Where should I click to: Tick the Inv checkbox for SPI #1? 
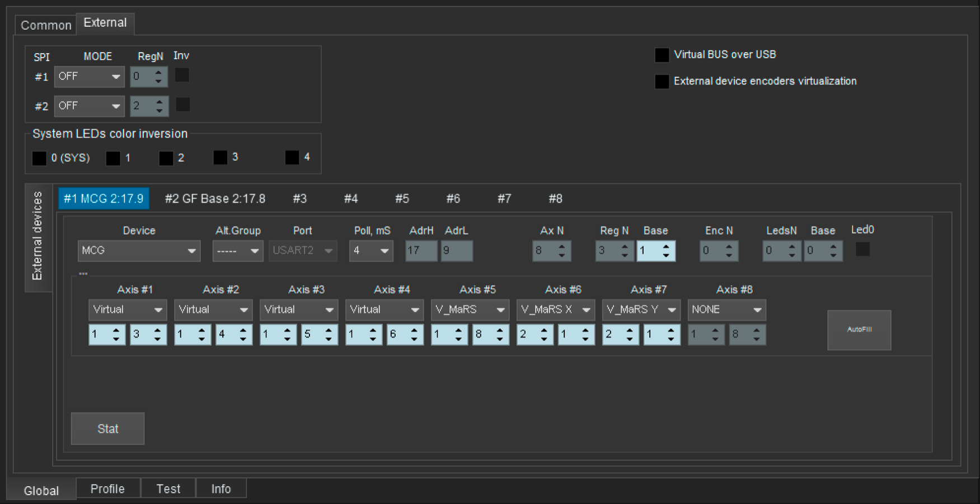tap(182, 76)
